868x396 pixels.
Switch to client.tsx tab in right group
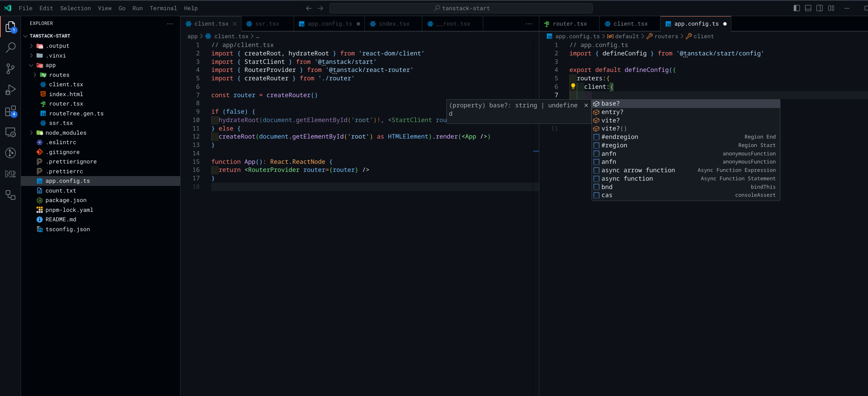630,24
